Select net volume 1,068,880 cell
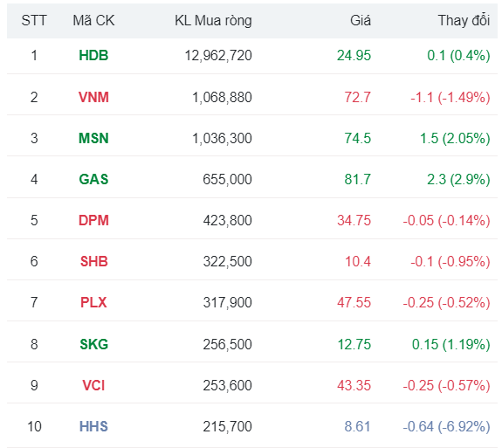 tap(222, 97)
